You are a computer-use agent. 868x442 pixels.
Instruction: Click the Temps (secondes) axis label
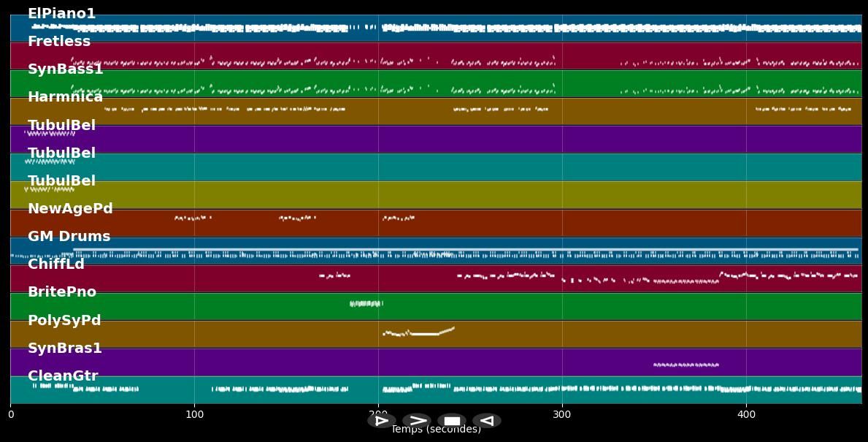[x=436, y=430]
